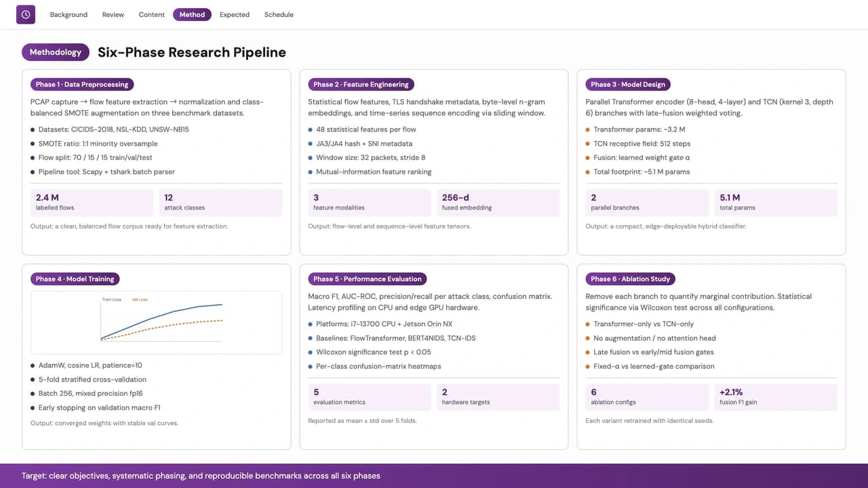Click the purple Target footer banner text

point(201,476)
